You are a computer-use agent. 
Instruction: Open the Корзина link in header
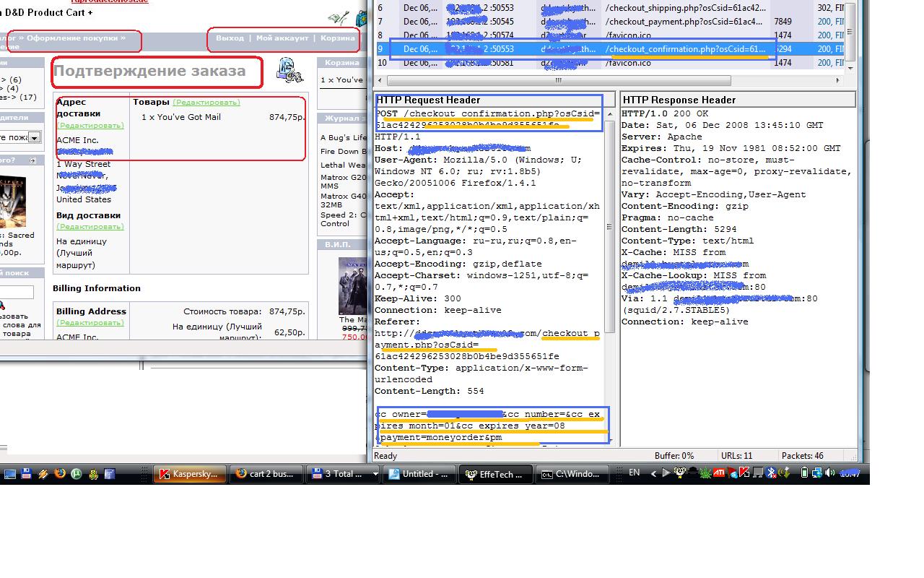pyautogui.click(x=337, y=38)
